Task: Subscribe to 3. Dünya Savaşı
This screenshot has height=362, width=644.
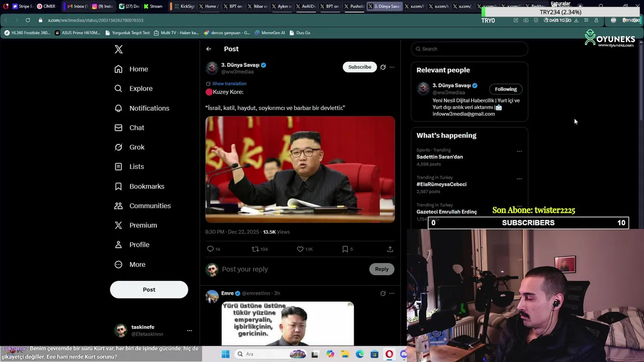Action: pos(360,67)
